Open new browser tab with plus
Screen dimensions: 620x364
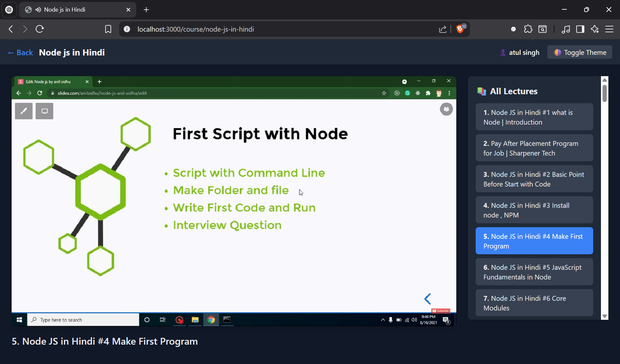tap(146, 10)
